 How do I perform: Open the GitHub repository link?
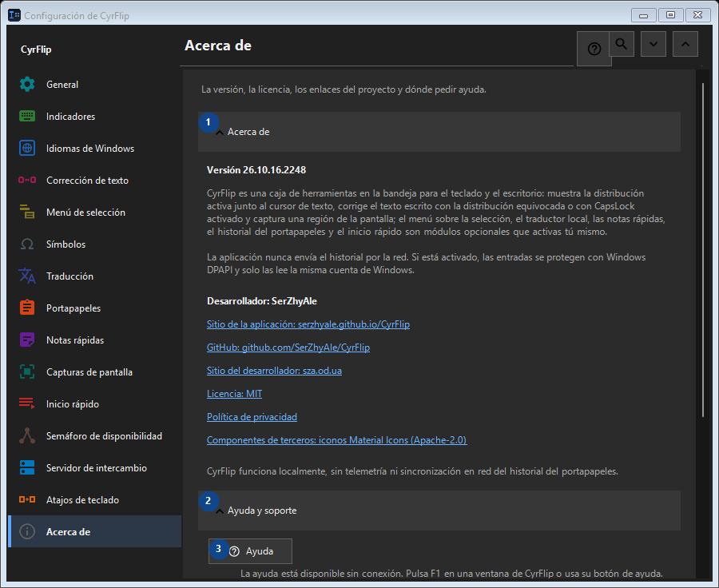[288, 348]
